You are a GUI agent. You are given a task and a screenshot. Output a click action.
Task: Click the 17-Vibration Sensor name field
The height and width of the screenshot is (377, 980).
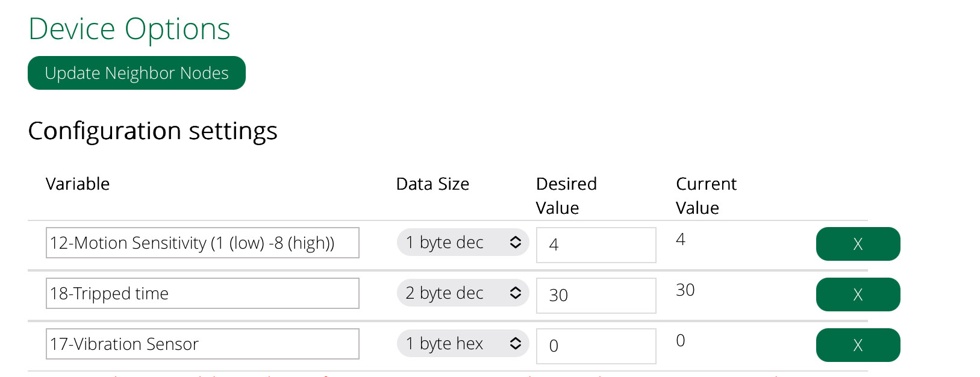202,344
